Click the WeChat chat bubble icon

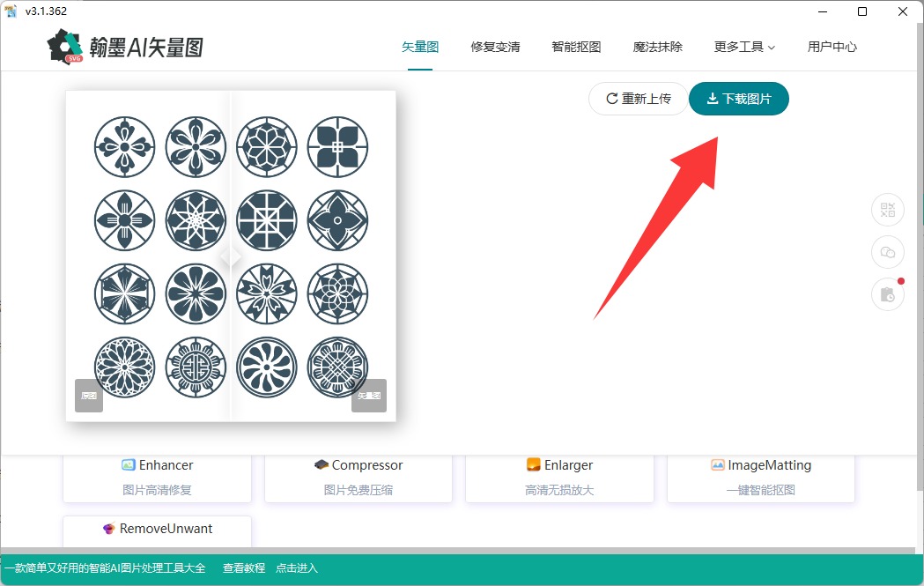coord(887,252)
